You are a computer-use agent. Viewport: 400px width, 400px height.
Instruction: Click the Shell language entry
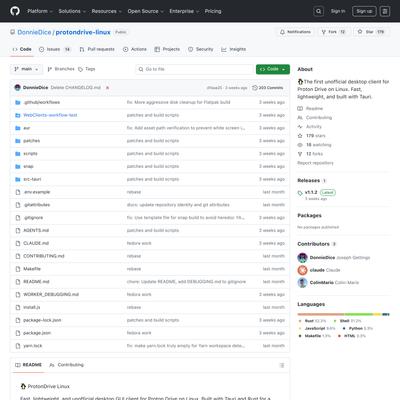pyautogui.click(x=348, y=321)
